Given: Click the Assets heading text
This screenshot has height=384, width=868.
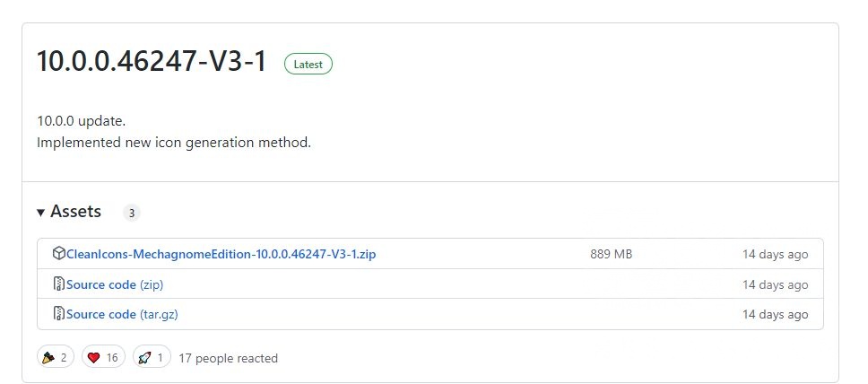Looking at the screenshot, I should 75,213.
